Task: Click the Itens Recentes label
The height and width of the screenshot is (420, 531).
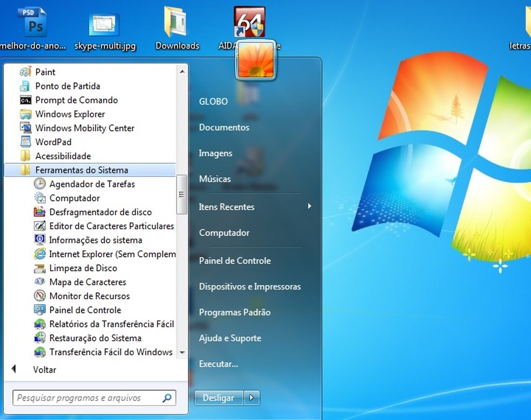Action: click(x=226, y=207)
